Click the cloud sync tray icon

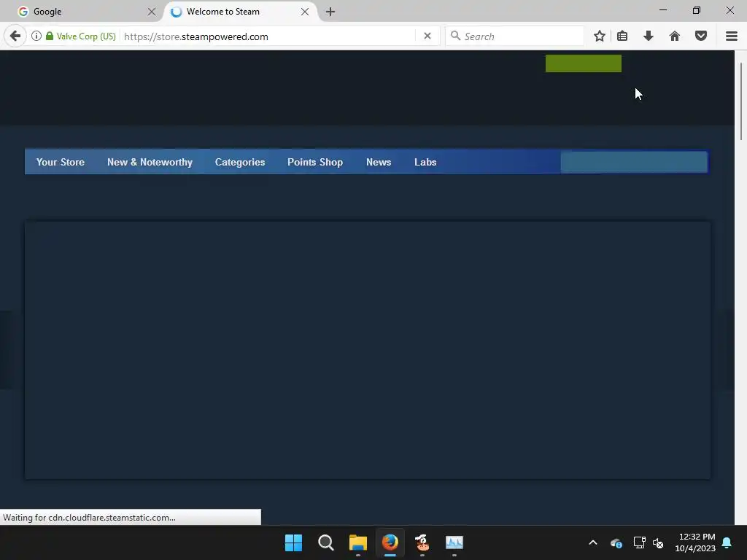(616, 542)
